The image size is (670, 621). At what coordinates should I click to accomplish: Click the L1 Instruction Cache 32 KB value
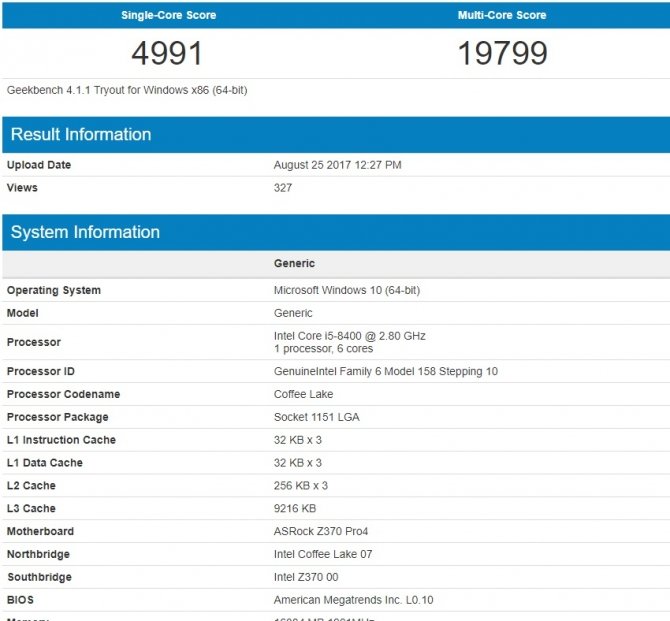[298, 440]
